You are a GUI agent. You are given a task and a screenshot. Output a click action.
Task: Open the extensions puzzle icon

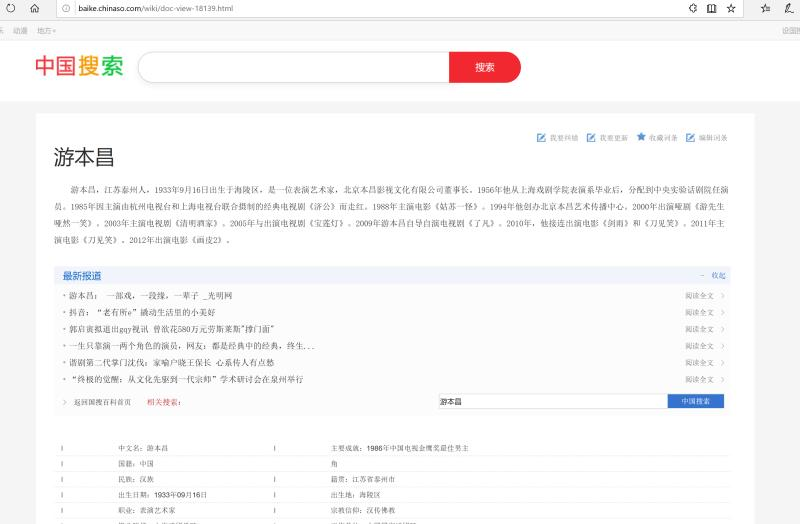click(693, 8)
